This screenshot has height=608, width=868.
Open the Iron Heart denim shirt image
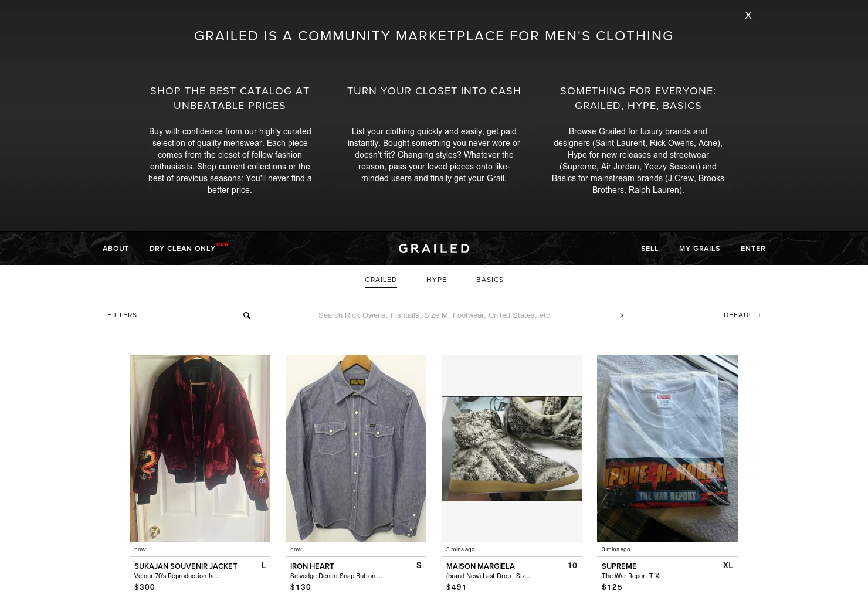coord(356,449)
